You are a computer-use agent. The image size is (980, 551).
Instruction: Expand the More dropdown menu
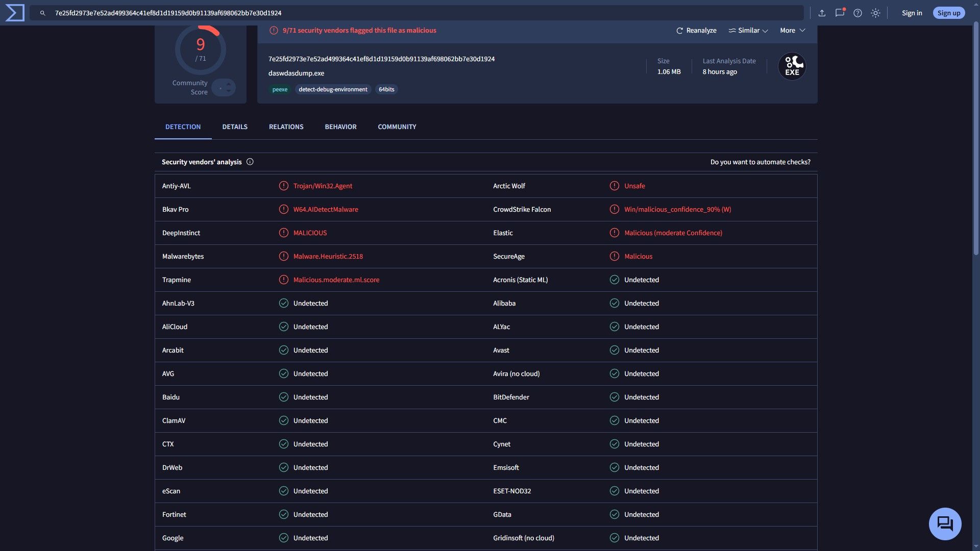click(x=793, y=31)
